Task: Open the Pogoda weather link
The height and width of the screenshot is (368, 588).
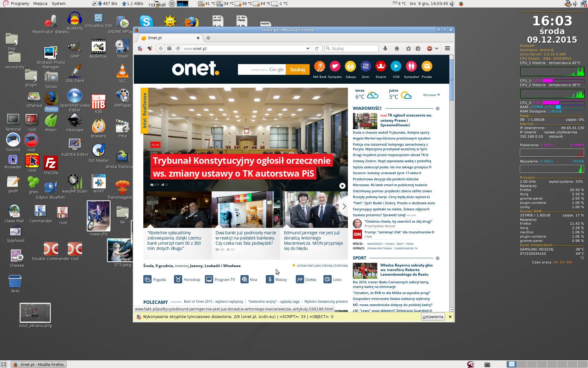Action: click(x=155, y=279)
